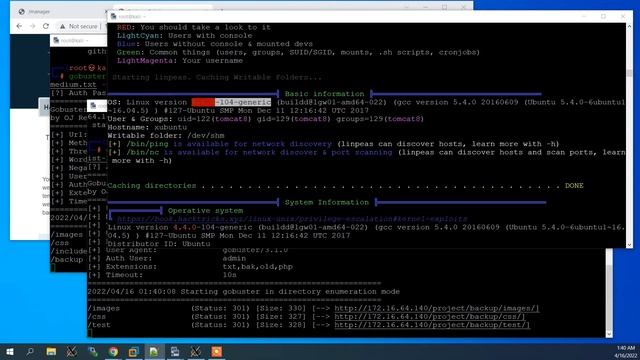Open the orange square taskbar app
The height and width of the screenshot is (360, 640).
point(216,351)
